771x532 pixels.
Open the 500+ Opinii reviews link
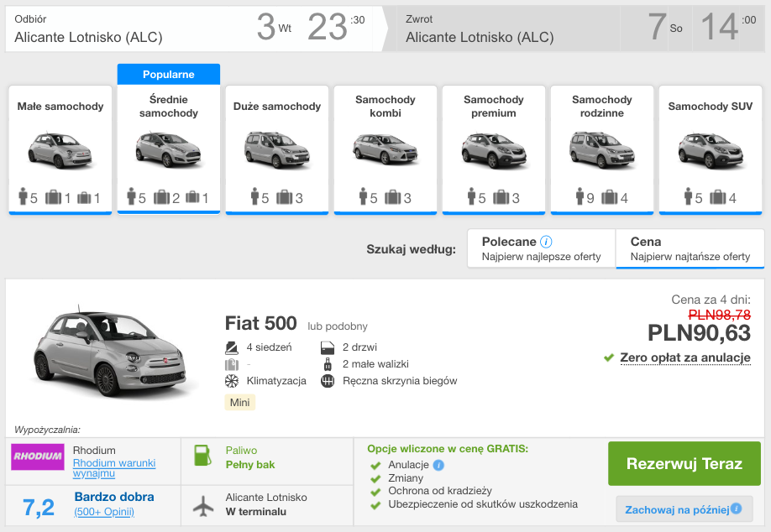point(104,512)
